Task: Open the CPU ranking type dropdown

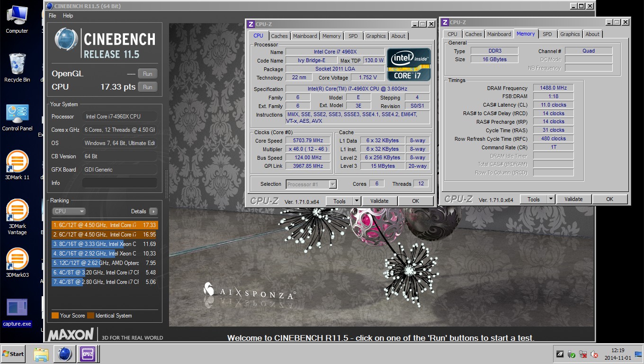Action: (69, 211)
